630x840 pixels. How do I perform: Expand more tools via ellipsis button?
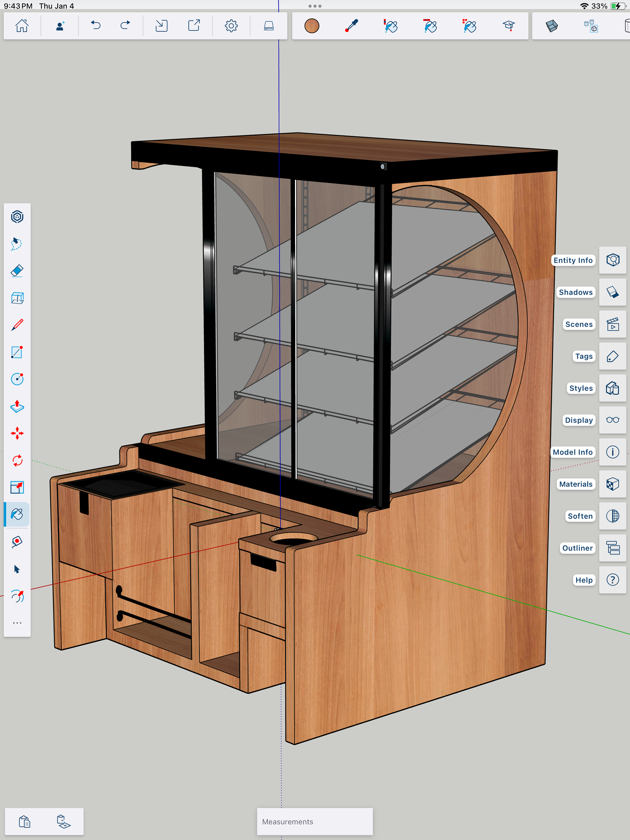pyautogui.click(x=17, y=623)
